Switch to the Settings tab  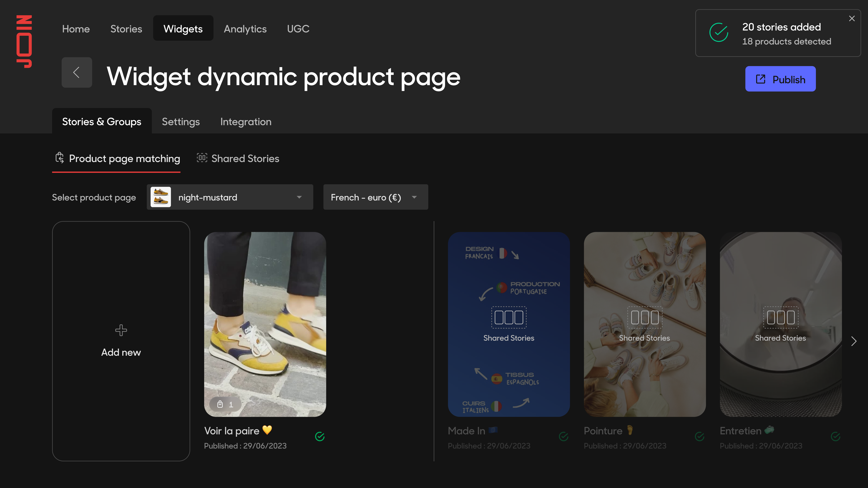coord(181,122)
